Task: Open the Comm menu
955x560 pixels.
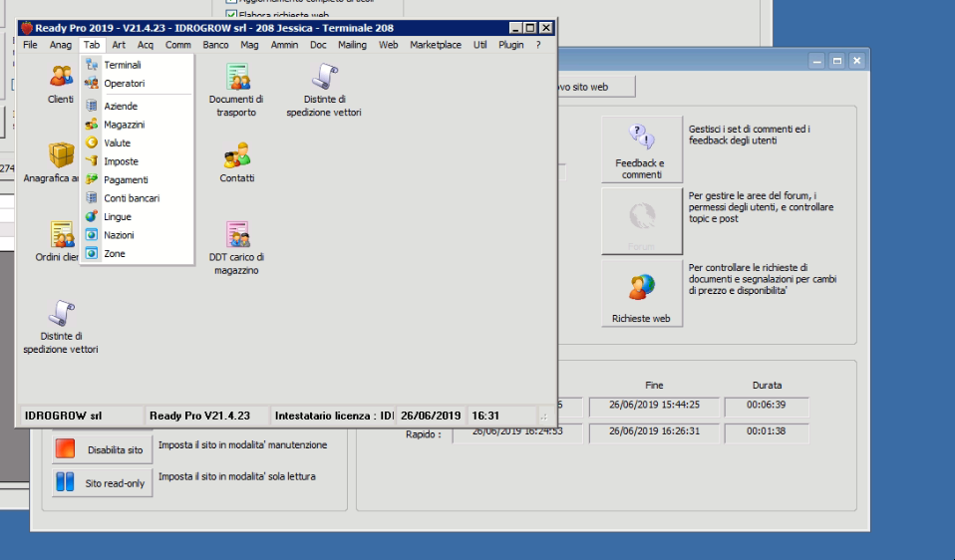Action: tap(177, 45)
